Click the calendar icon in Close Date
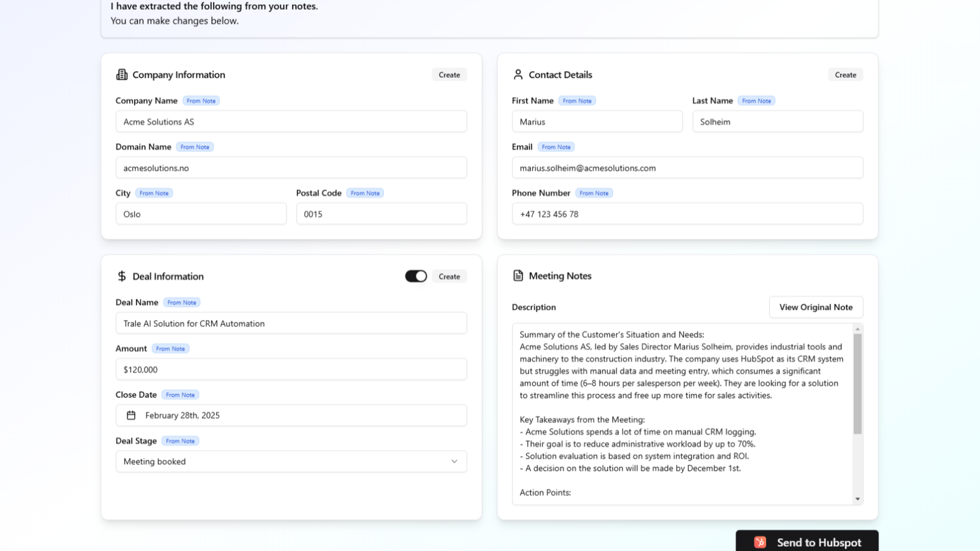The image size is (980, 551). pyautogui.click(x=131, y=416)
